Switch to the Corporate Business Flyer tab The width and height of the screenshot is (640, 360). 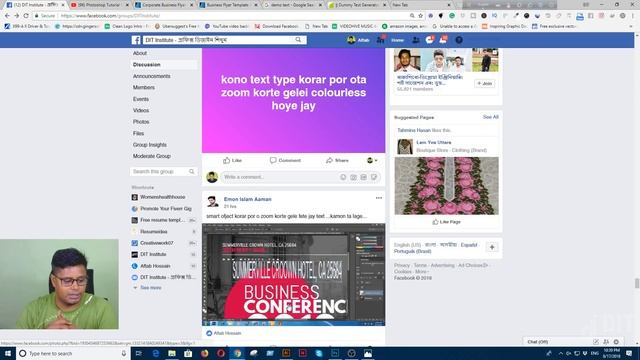click(163, 5)
